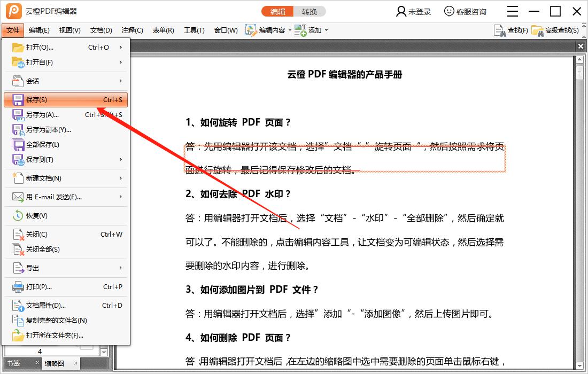The image size is (588, 374).
Task: Choose 另存为(A)... menu entry
Action: point(66,115)
